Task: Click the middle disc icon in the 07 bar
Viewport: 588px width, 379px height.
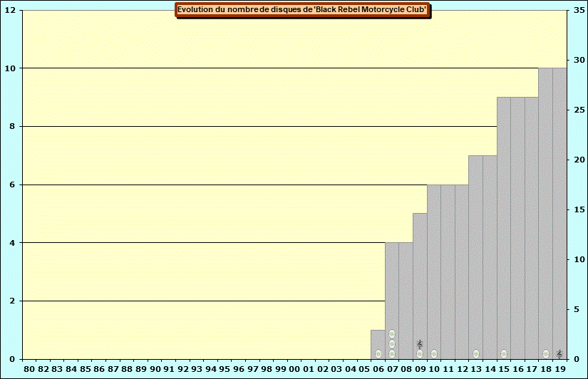Action: tap(392, 344)
